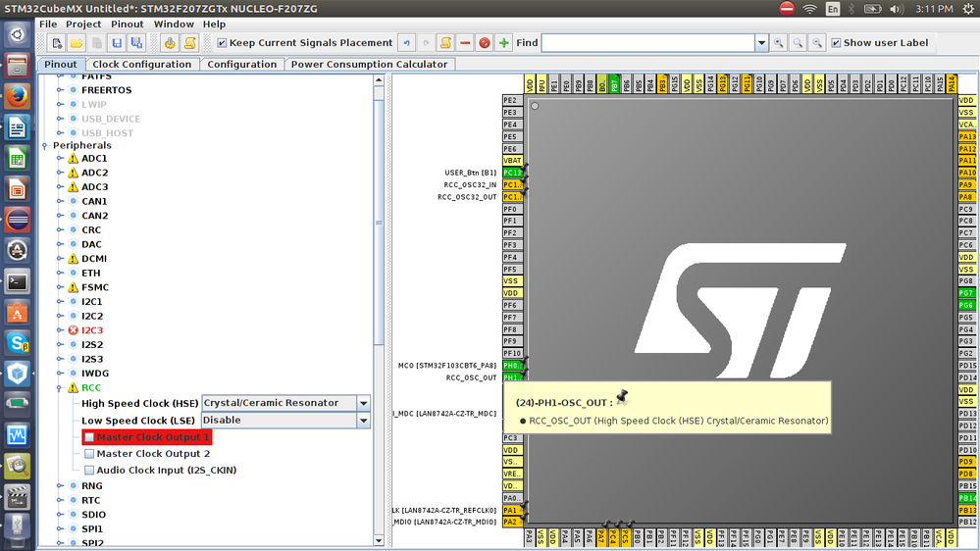
Task: Click the yellow scroll icon beside Redo
Action: [445, 43]
